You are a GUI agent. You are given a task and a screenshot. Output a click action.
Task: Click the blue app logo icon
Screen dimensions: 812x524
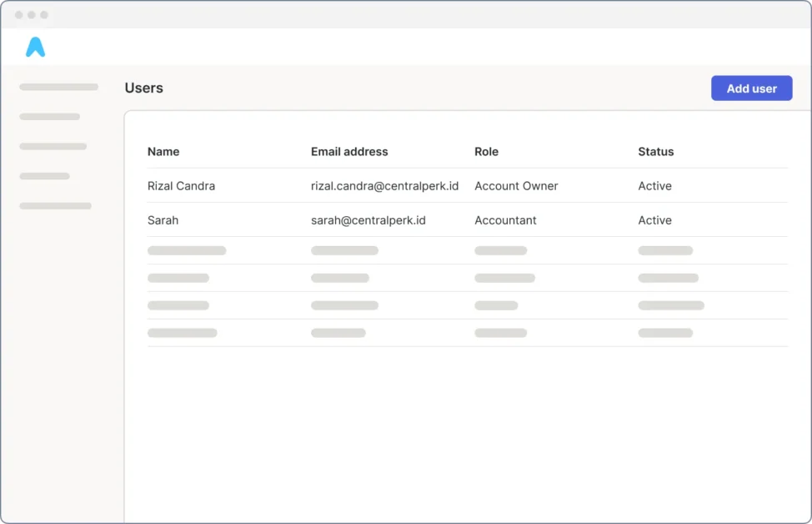(35, 48)
